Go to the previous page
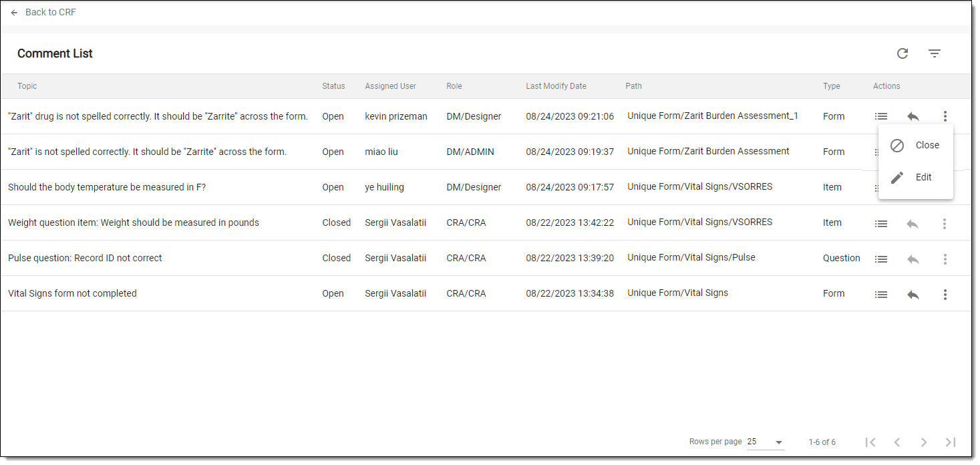This screenshot has width=980, height=465. (x=897, y=442)
